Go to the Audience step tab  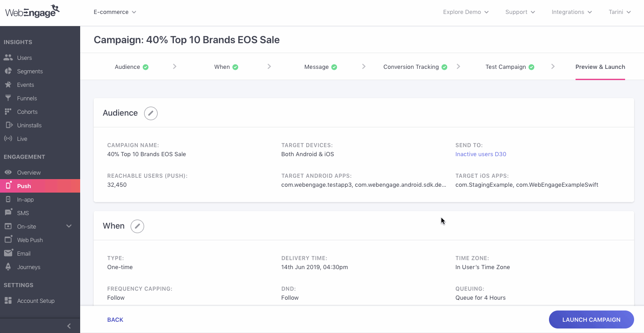pyautogui.click(x=132, y=67)
